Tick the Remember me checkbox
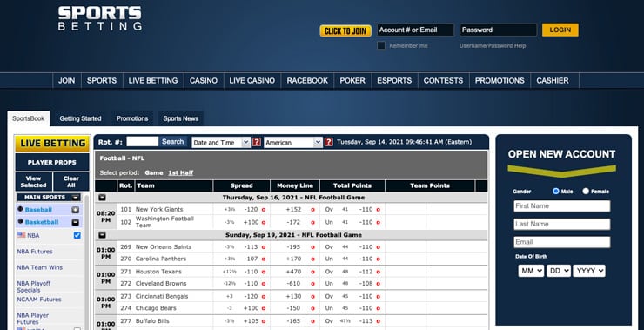644x330 pixels. click(381, 45)
